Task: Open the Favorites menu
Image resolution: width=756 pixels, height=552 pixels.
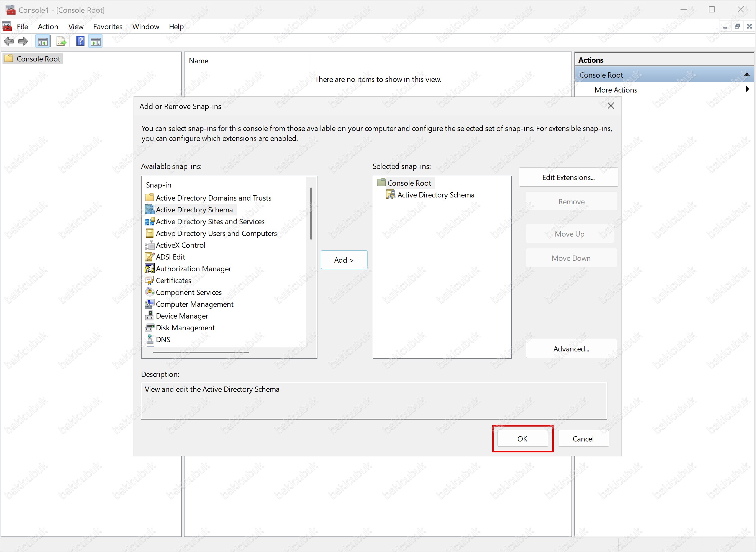Action: 107,26
